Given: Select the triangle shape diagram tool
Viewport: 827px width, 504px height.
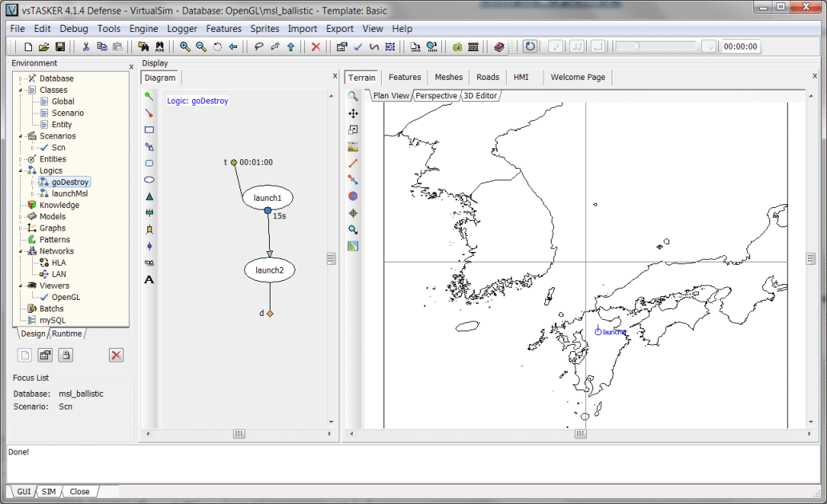Looking at the screenshot, I should 149,196.
